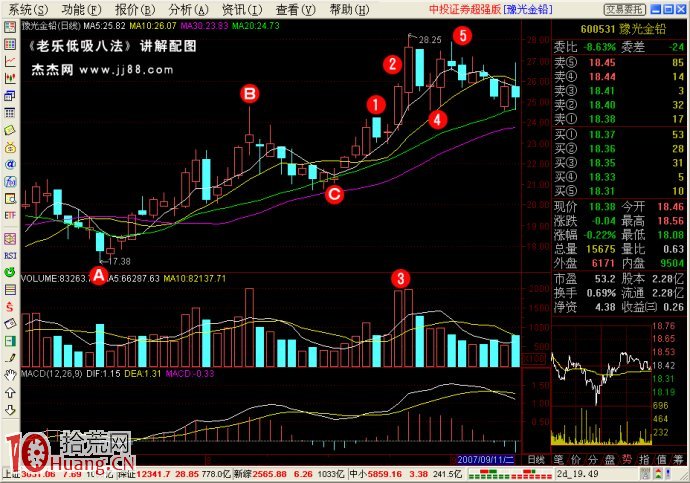Click the 新综 2565.88 index in status bar
Viewport: 690px width, 483px height.
[x=261, y=474]
